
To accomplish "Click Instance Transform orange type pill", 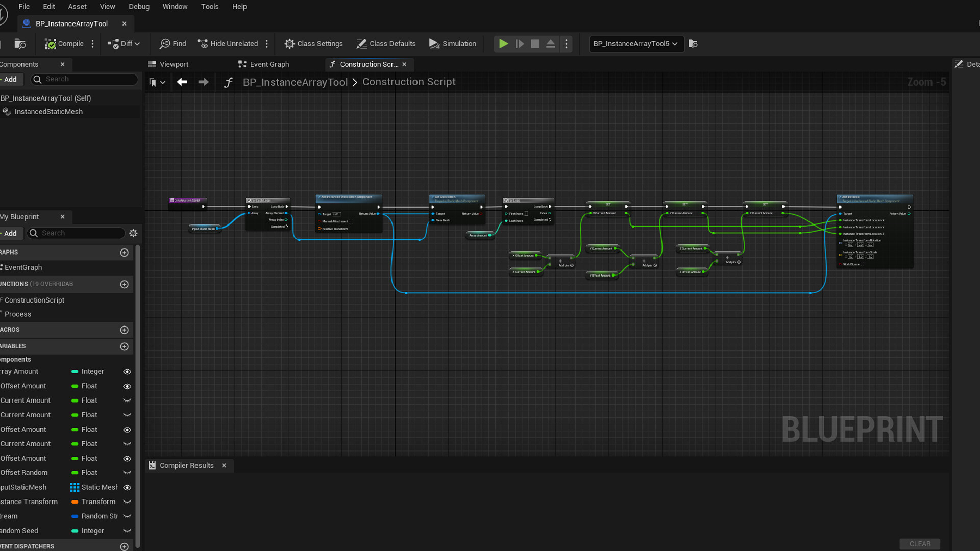I will tap(75, 502).
